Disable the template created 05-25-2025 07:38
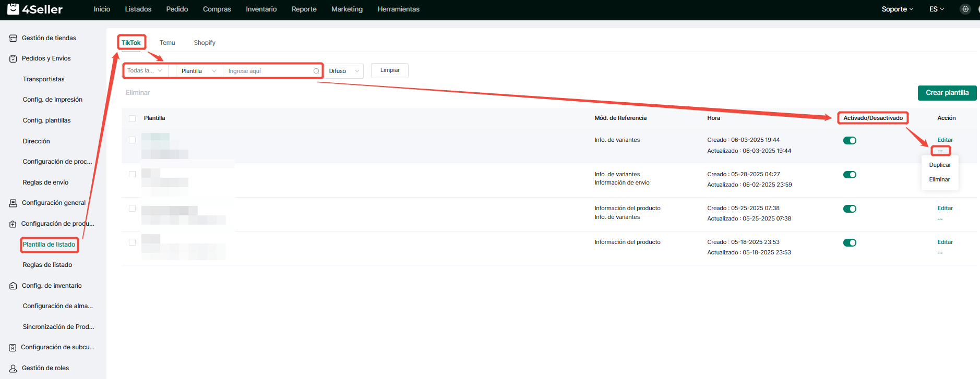Image resolution: width=980 pixels, height=379 pixels. pyautogui.click(x=850, y=209)
